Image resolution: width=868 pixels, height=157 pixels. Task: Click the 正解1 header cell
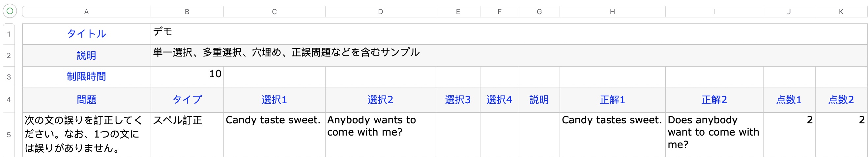(612, 100)
